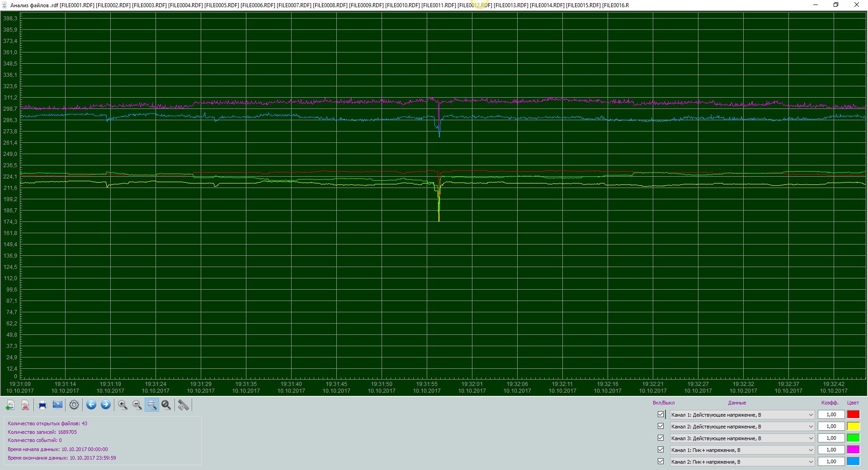Click the red color swatch for channel 1
This screenshot has height=470, width=868.
(x=853, y=414)
